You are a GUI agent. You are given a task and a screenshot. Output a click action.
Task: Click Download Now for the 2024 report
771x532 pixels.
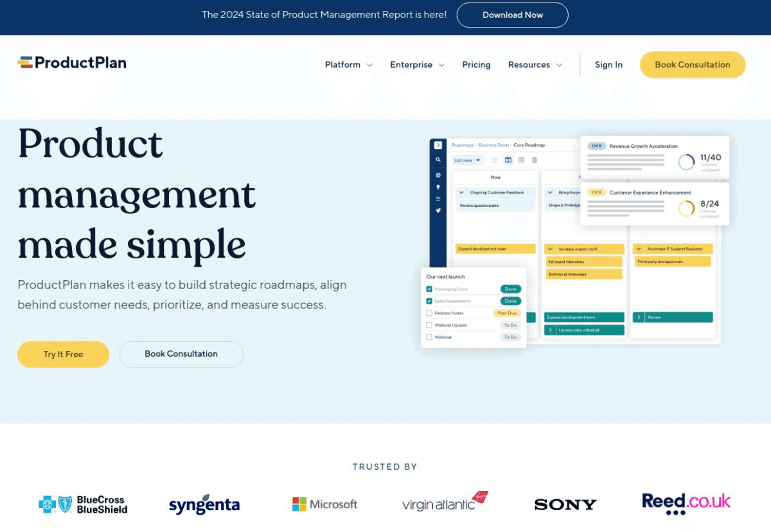(512, 15)
